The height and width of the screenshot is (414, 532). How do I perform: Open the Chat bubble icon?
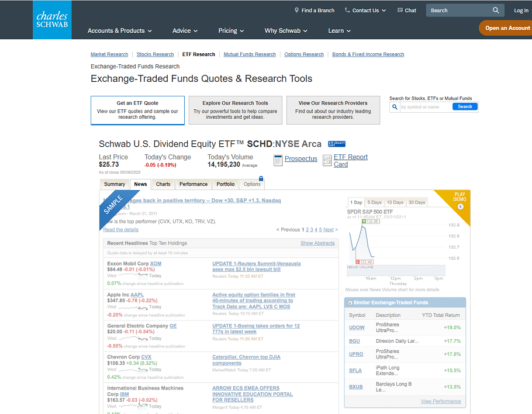400,10
